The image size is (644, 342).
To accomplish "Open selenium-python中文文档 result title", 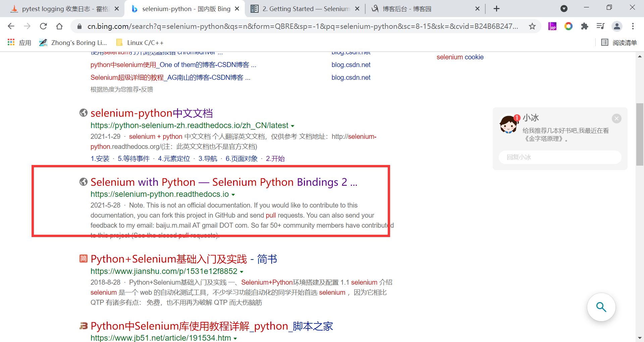I will tap(152, 113).
